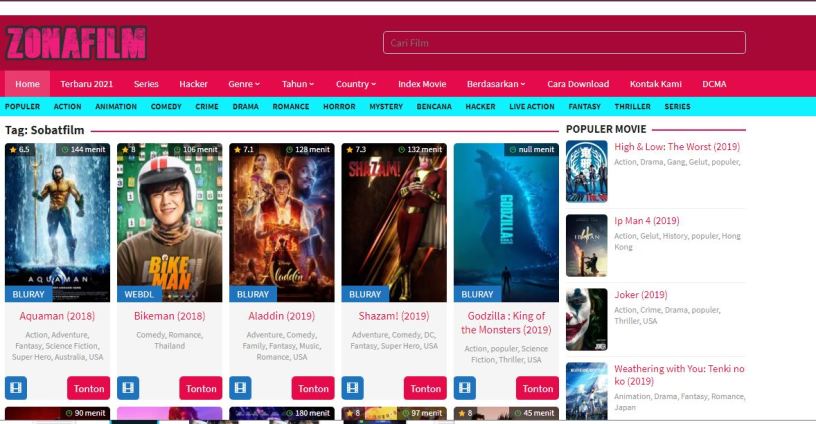Select COMEDY category in cyan bar
The height and width of the screenshot is (424, 816).
pyautogui.click(x=166, y=106)
